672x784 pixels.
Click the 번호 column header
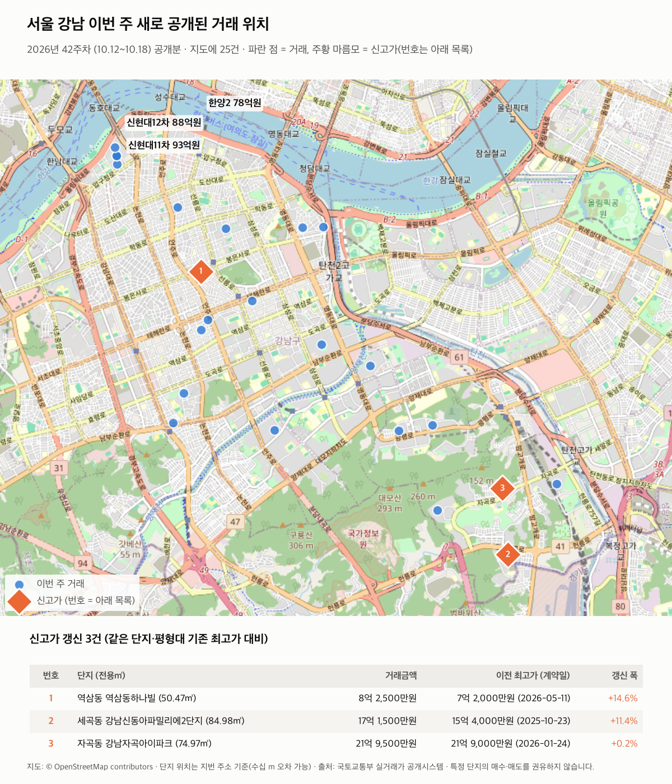tap(51, 675)
